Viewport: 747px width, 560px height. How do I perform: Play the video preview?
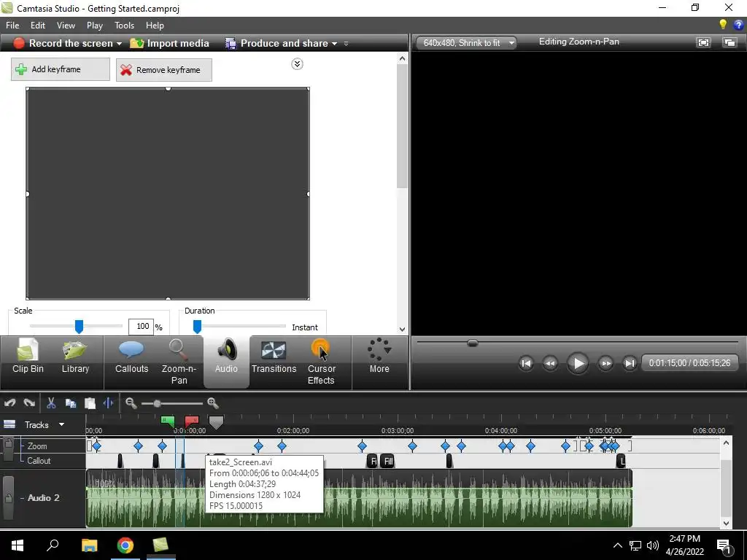point(578,363)
